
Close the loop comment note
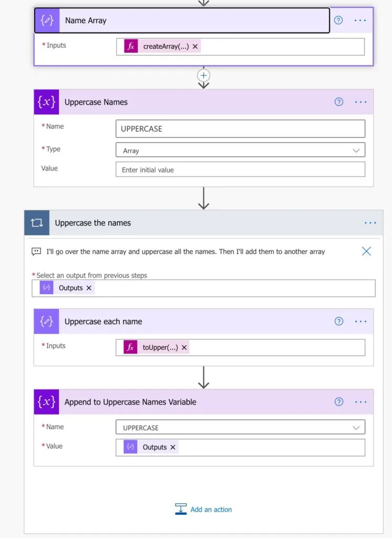click(366, 251)
